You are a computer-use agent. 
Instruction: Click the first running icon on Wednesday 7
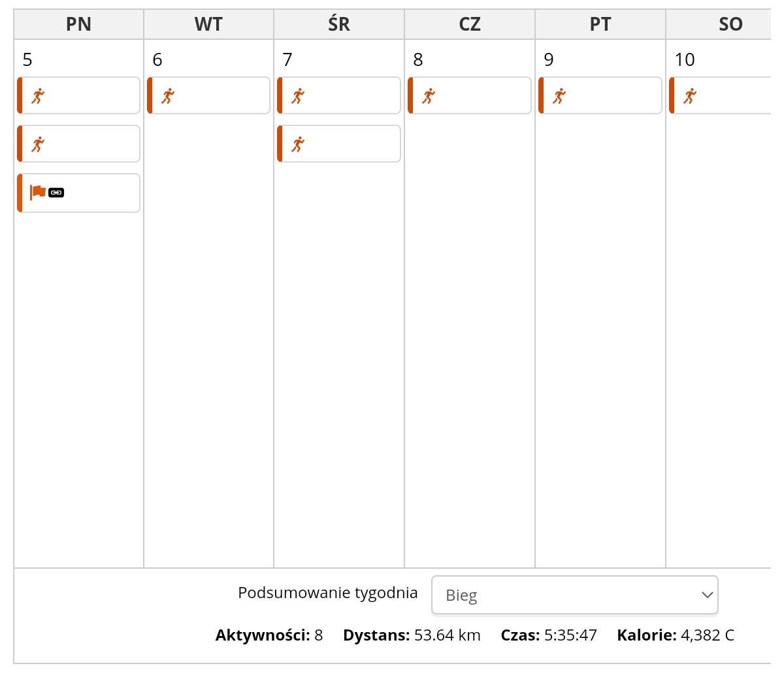298,96
